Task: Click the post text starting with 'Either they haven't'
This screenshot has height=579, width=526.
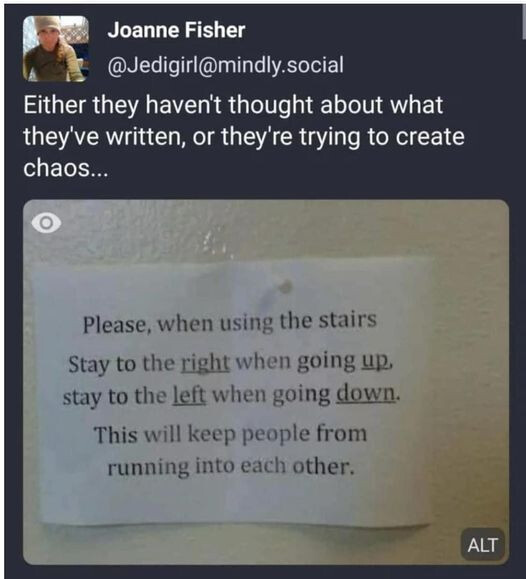Action: [244, 137]
